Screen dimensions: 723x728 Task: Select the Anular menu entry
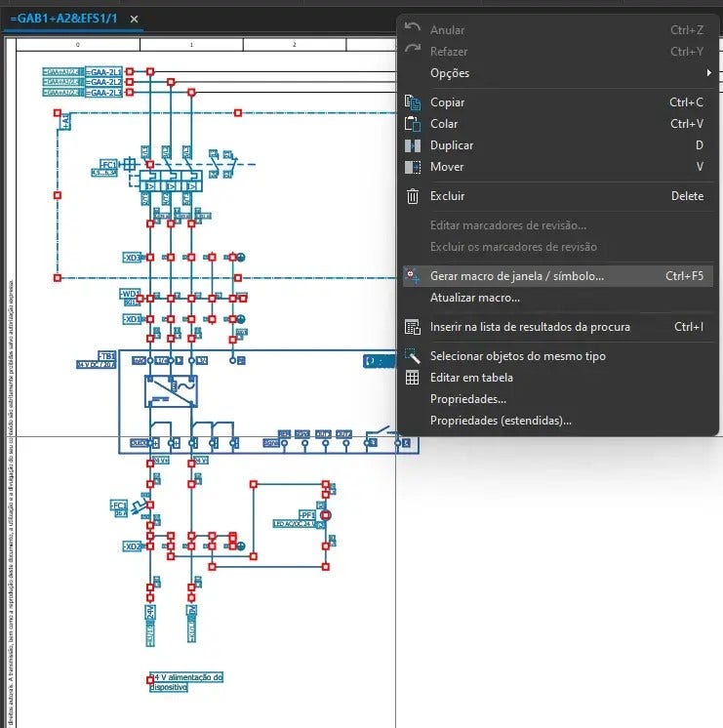(447, 30)
